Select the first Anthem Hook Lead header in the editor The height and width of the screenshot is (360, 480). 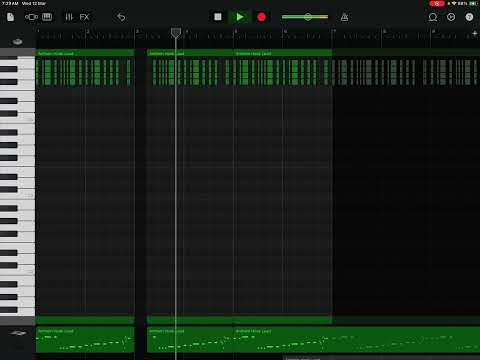click(85, 53)
